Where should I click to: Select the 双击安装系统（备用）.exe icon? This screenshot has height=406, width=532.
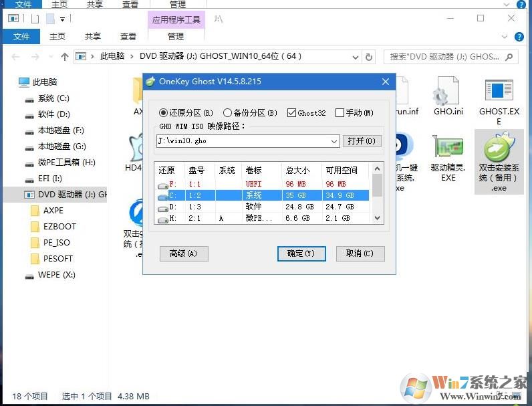499,162
